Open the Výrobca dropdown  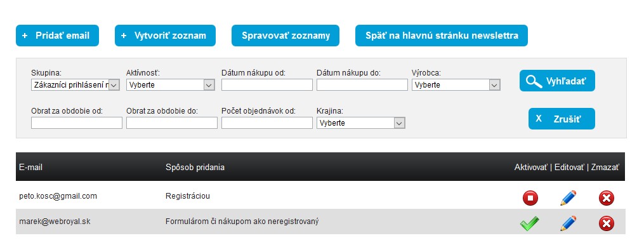(x=456, y=85)
